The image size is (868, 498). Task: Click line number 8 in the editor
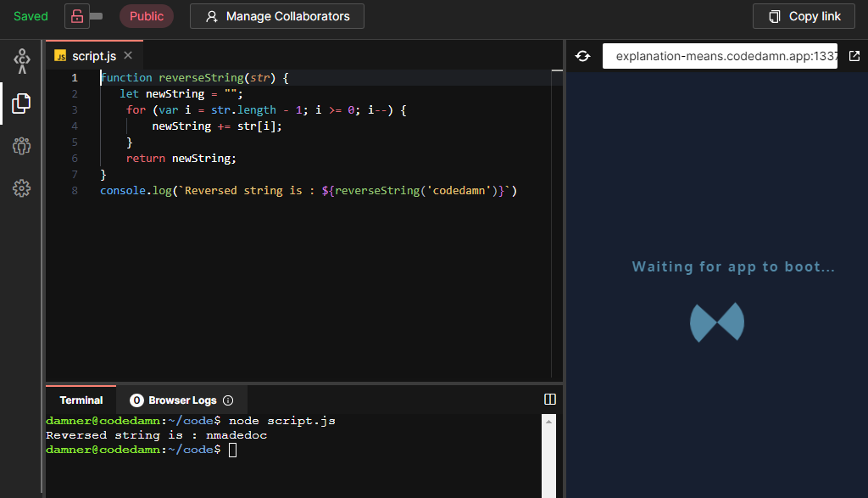(x=75, y=191)
